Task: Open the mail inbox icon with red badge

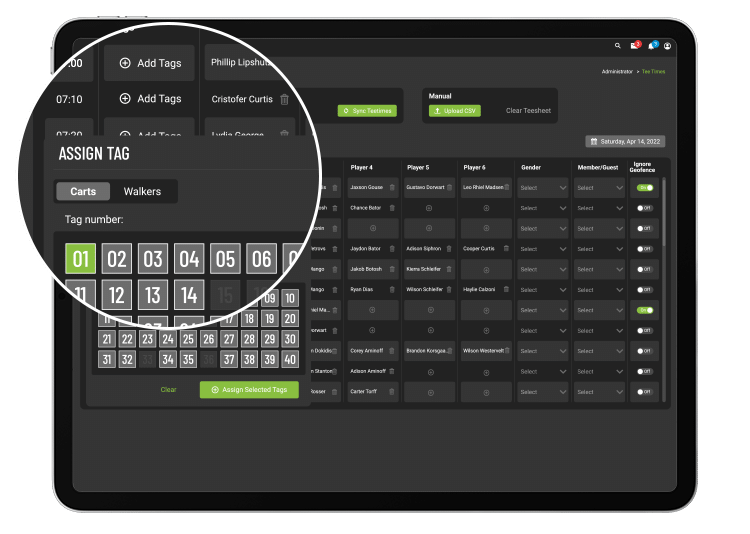Action: pyautogui.click(x=634, y=46)
